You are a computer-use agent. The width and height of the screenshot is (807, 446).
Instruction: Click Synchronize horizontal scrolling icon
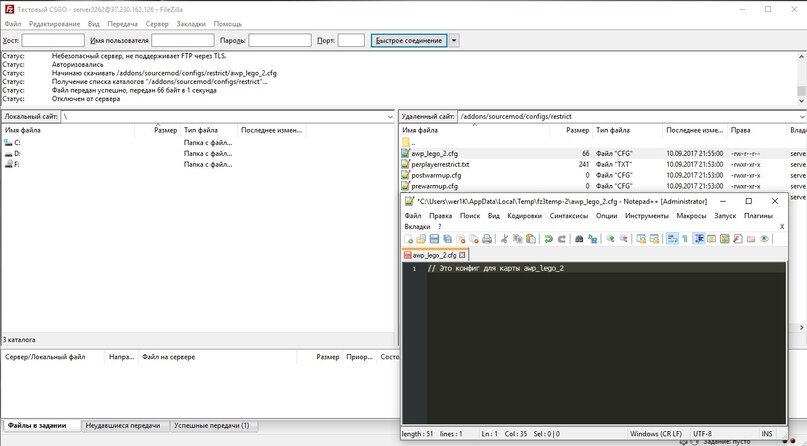[654, 239]
